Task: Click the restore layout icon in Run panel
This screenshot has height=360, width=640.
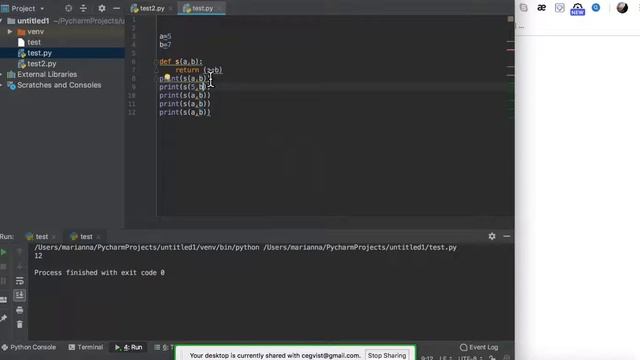Action: click(x=3, y=300)
